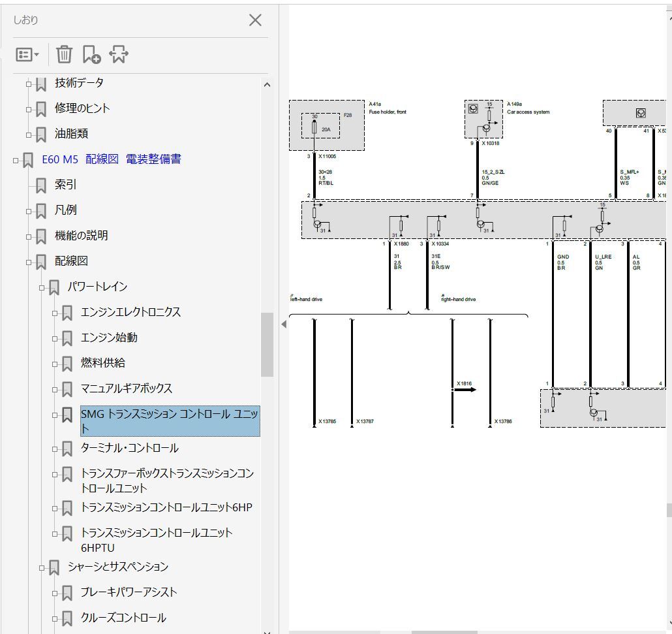The image size is (672, 634).
Task: Open the エンジンエレクトロニクス bookmark
Action: (x=130, y=312)
